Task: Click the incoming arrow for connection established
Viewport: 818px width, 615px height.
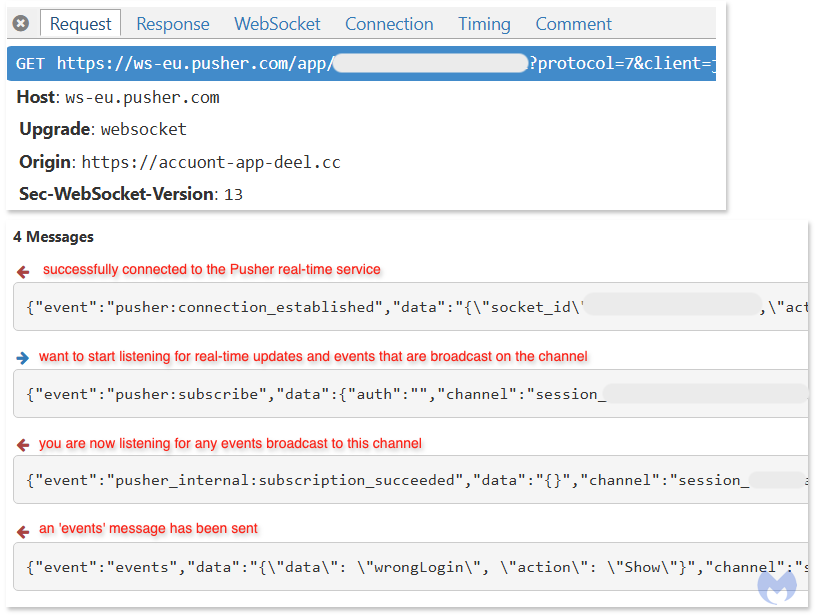Action: (24, 272)
